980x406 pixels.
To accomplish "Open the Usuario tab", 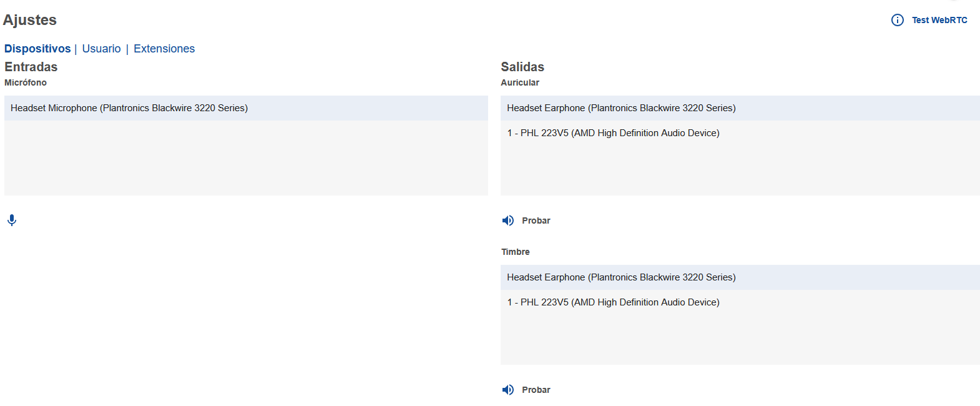I will pos(101,49).
